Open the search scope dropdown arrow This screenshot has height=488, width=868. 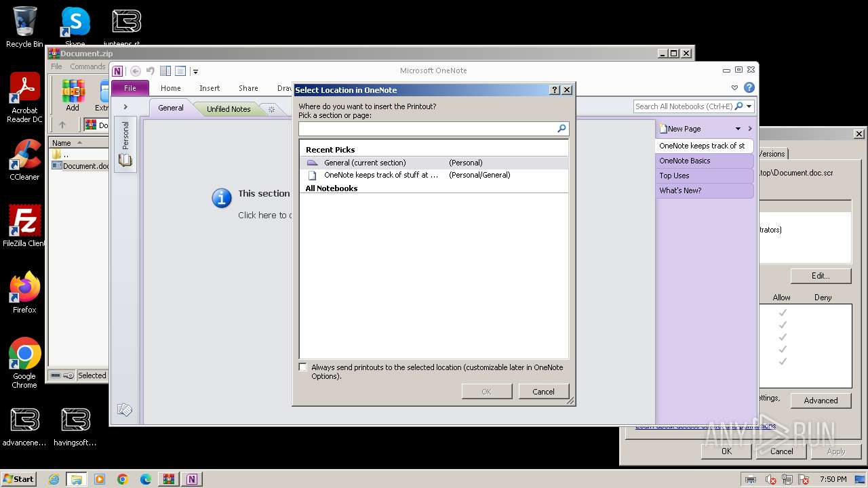[749, 106]
